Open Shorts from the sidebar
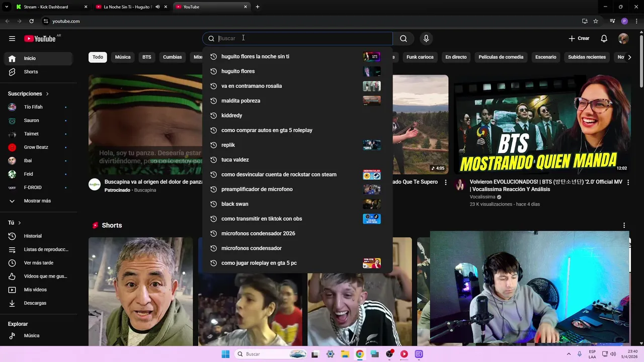 click(38, 72)
